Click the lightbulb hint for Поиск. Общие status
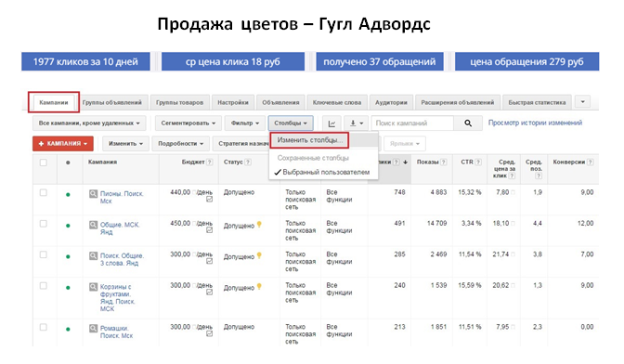 (x=259, y=255)
